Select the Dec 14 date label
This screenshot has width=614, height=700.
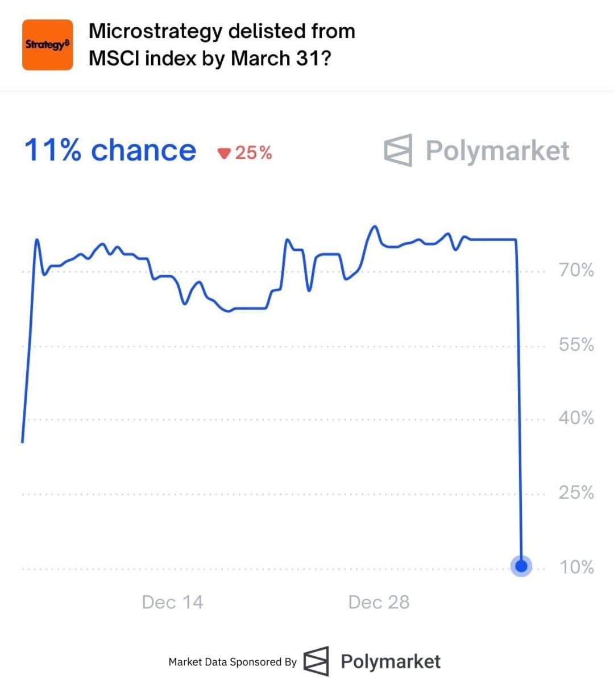click(172, 602)
